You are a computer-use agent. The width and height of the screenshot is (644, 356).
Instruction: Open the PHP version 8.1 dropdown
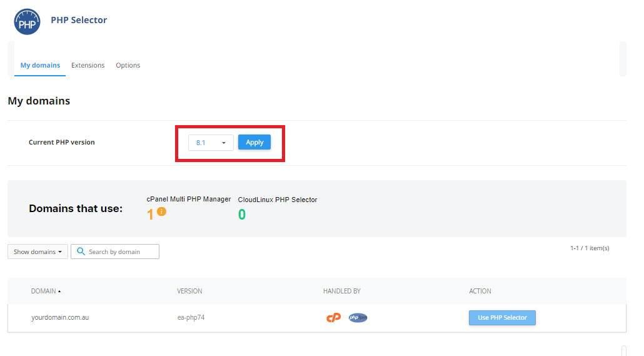pos(211,143)
